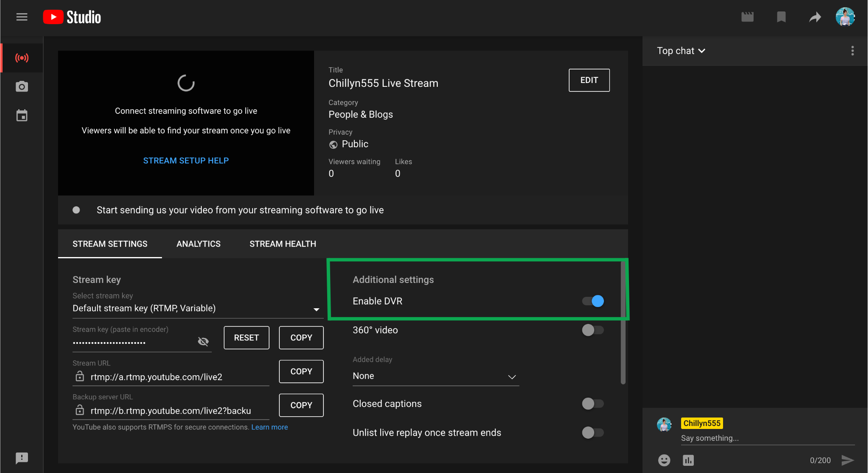868x473 pixels.
Task: Switch to the ANALYTICS tab
Action: (x=198, y=243)
